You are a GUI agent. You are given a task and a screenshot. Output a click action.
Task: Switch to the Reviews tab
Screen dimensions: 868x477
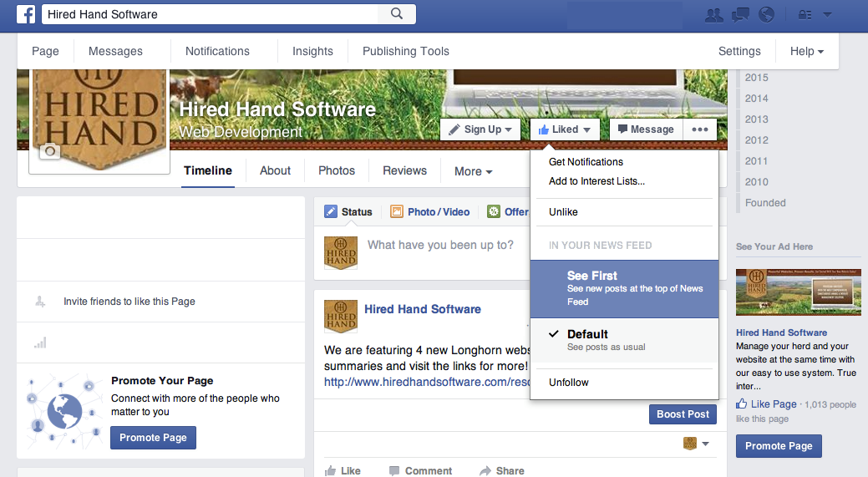404,170
